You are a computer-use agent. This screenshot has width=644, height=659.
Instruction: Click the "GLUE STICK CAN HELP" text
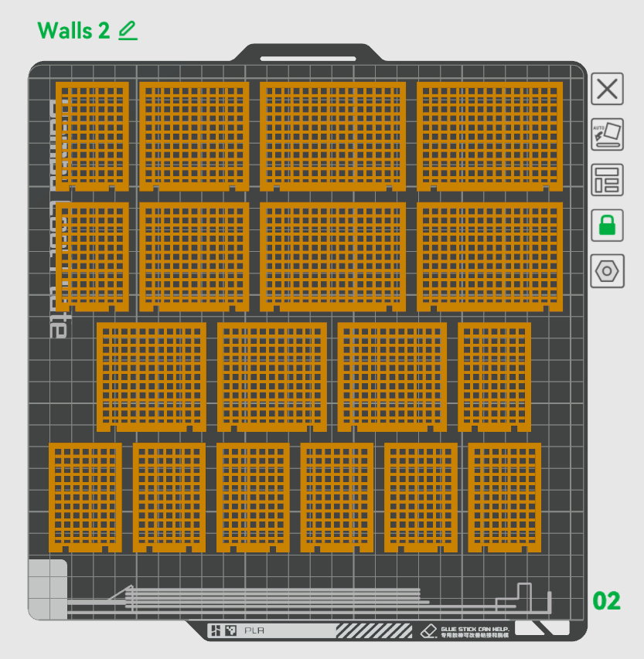(475, 629)
